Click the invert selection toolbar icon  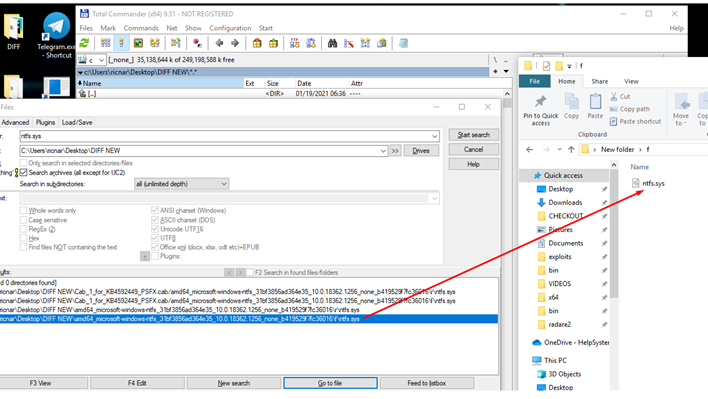click(x=176, y=43)
